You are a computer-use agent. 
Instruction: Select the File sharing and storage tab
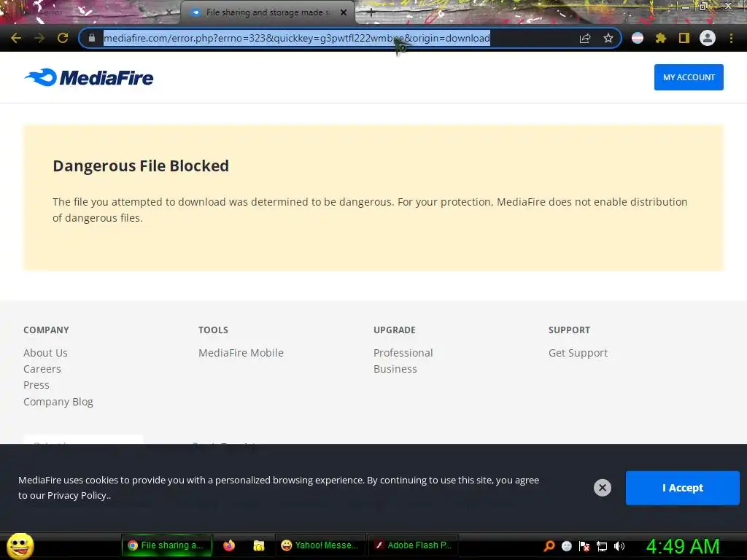tap(267, 12)
